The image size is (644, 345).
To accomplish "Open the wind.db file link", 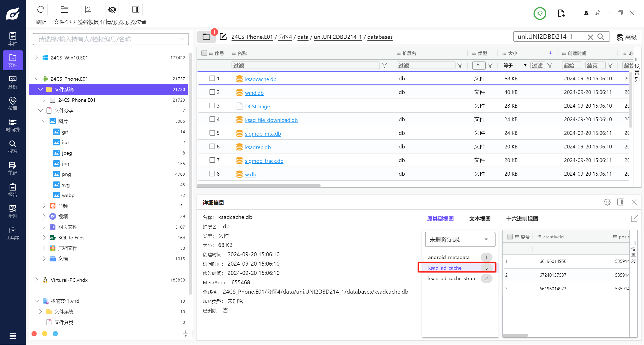I will 254,93.
